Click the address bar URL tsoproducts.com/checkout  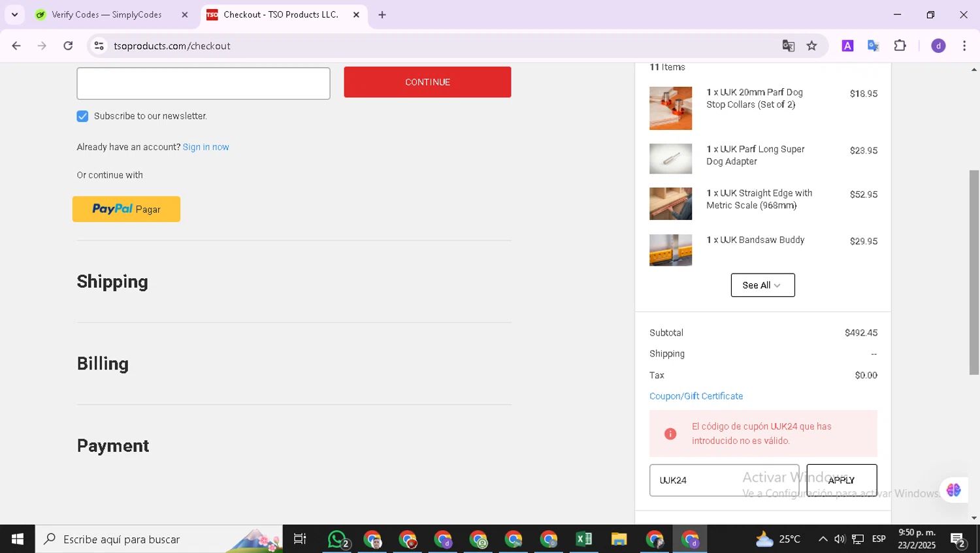pyautogui.click(x=172, y=46)
